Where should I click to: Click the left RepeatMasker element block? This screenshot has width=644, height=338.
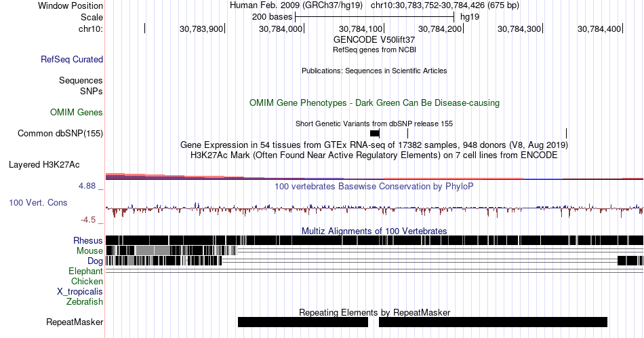tap(303, 322)
